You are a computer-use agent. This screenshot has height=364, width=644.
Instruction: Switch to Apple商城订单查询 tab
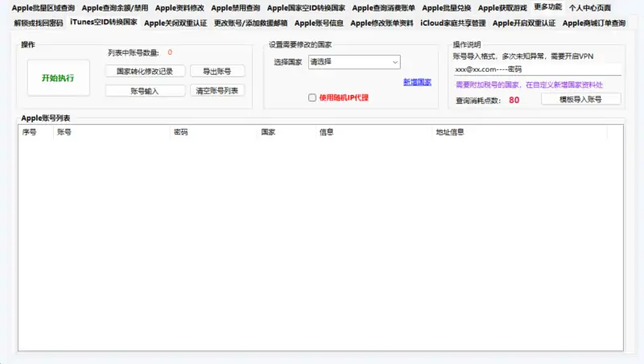[x=593, y=23]
